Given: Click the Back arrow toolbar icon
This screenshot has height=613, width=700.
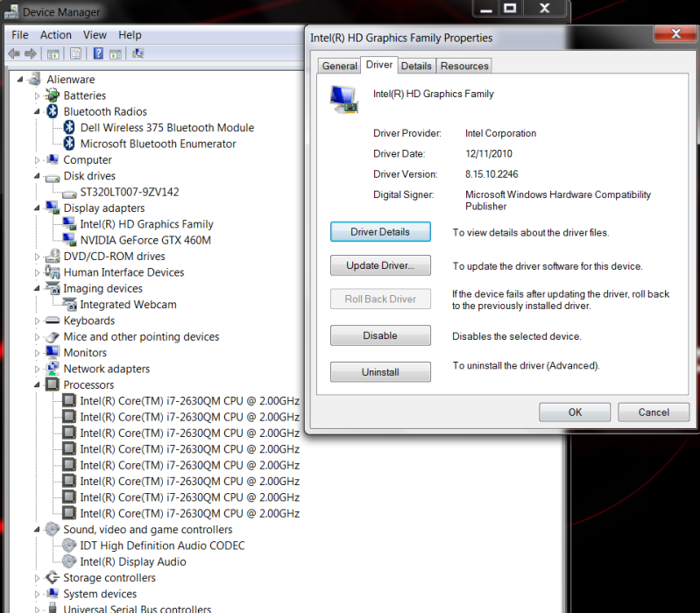Looking at the screenshot, I should pos(14,54).
